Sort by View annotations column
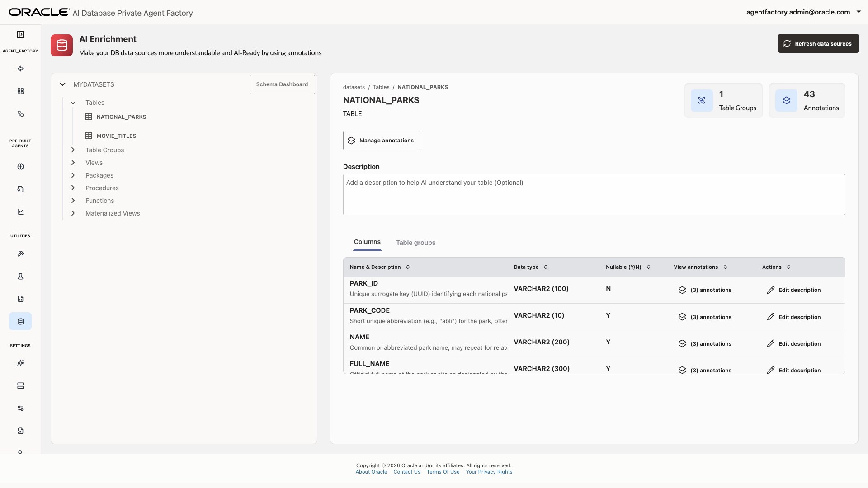This screenshot has height=488, width=868. [x=725, y=267]
